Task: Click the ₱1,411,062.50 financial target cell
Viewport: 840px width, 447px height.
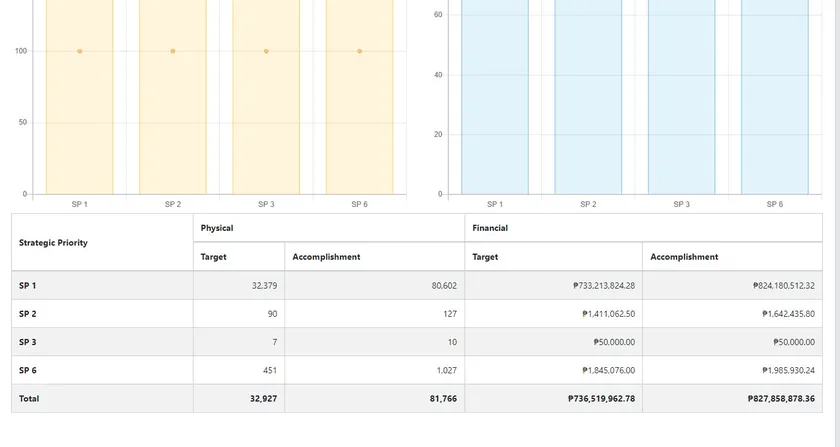Action: pyautogui.click(x=553, y=314)
